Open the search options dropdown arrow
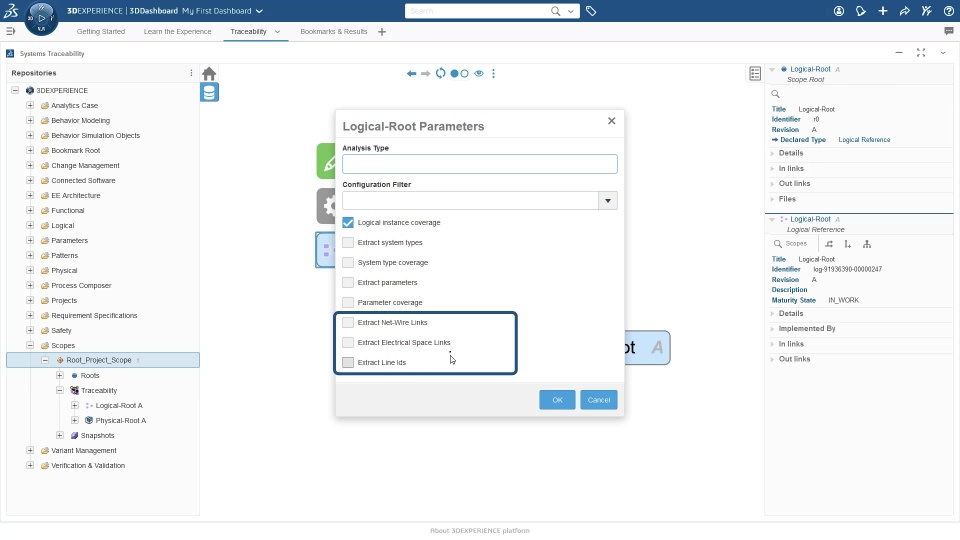This screenshot has height=540, width=960. point(571,11)
